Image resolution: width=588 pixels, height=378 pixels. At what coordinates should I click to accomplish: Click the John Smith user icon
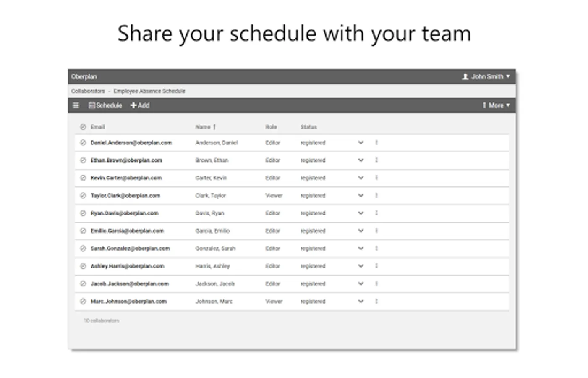click(x=465, y=76)
